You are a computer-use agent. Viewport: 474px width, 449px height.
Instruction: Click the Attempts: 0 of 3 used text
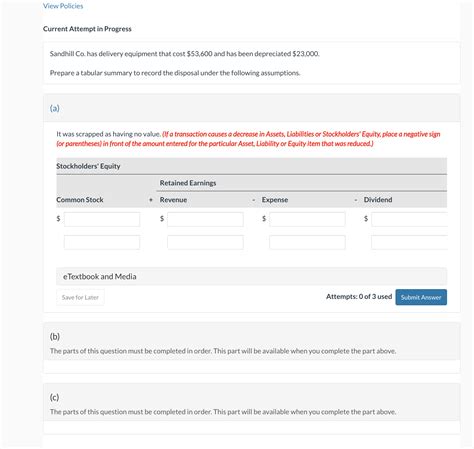[359, 296]
